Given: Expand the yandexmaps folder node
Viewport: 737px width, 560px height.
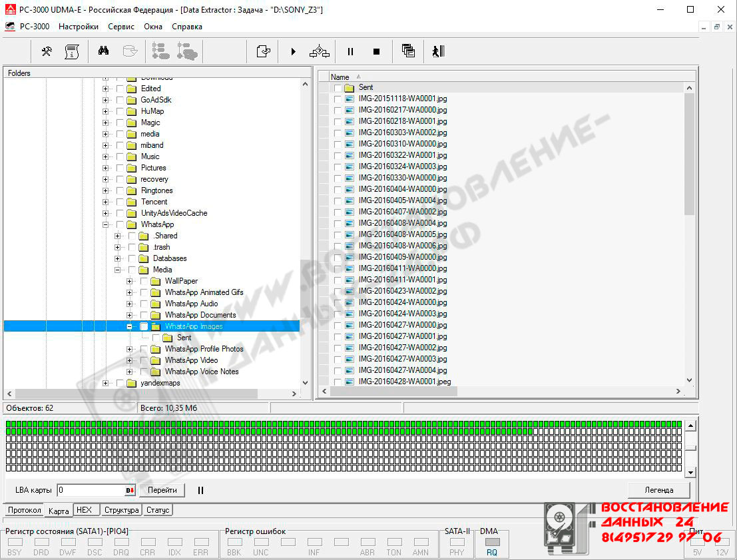Looking at the screenshot, I should coord(105,383).
